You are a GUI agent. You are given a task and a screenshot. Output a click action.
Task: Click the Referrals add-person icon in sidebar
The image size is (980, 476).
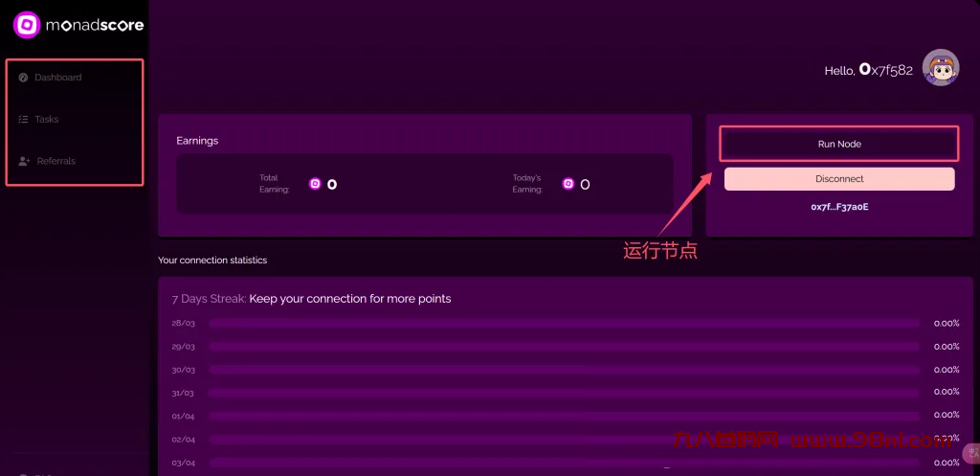pyautogui.click(x=24, y=161)
